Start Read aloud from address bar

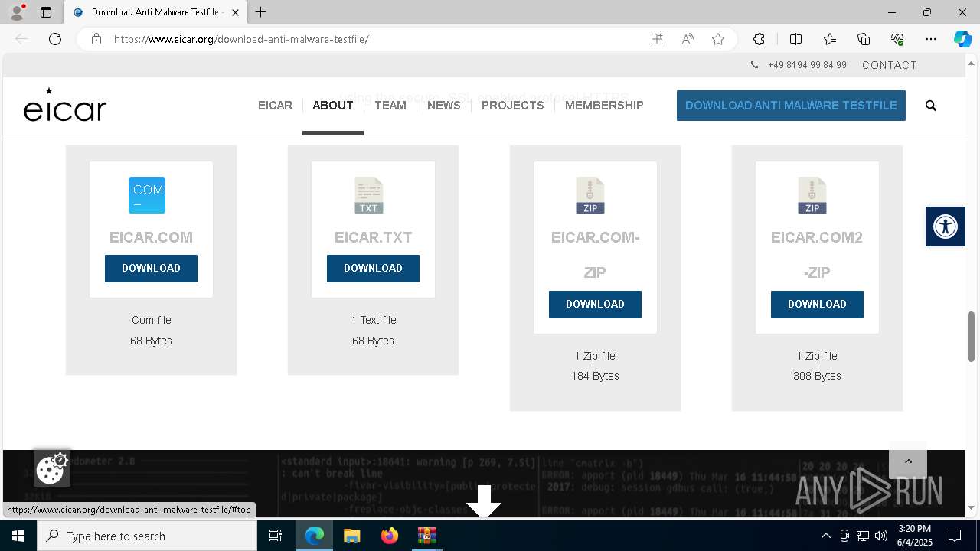[x=688, y=39]
